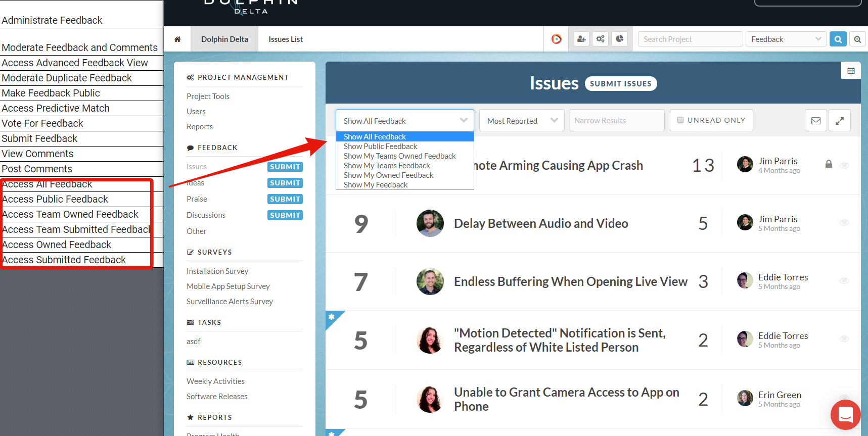The width and height of the screenshot is (868, 436).
Task: Open Other feedback link
Action: click(x=196, y=231)
